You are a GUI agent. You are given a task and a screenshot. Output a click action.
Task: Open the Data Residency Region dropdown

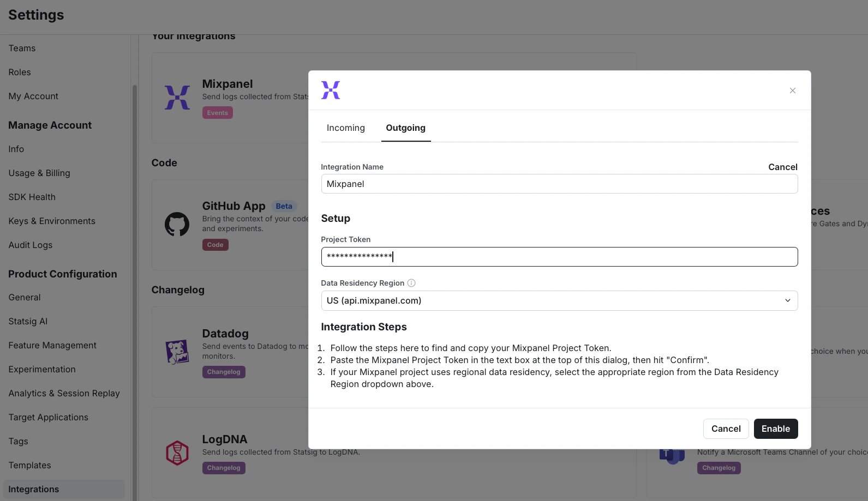(x=559, y=300)
